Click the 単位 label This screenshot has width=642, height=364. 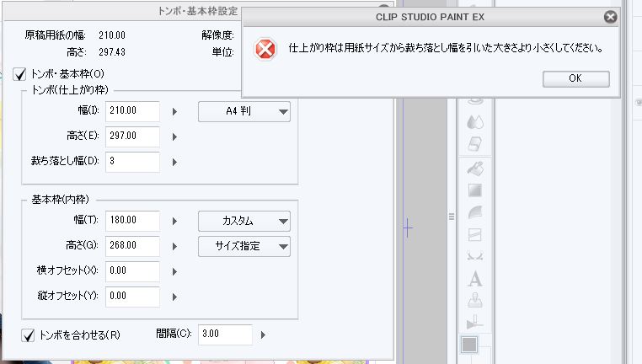pyautogui.click(x=222, y=52)
